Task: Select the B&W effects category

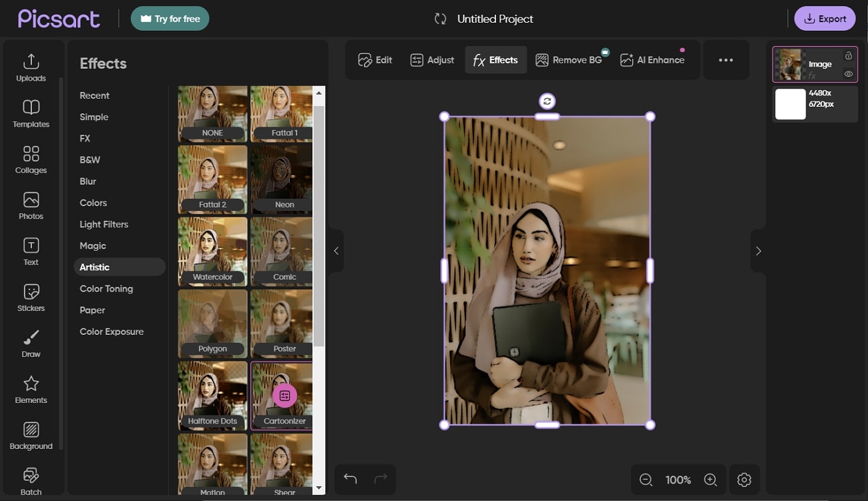Action: 89,160
